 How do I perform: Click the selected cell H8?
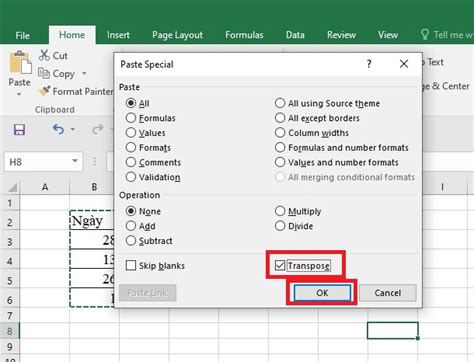[x=393, y=330]
